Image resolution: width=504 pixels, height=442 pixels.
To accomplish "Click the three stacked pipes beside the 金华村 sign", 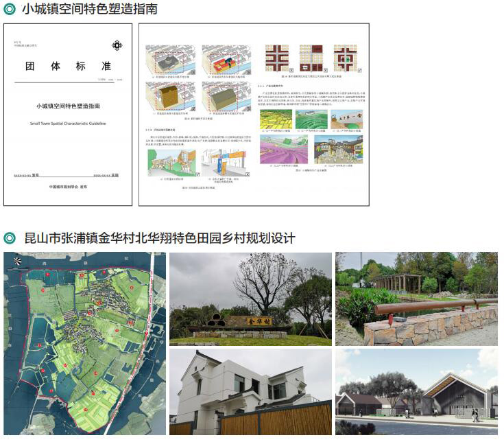I will 217,320.
